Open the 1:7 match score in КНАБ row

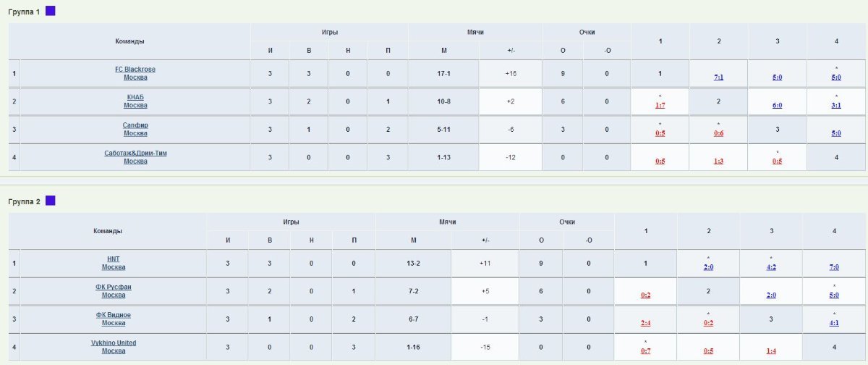click(x=660, y=105)
